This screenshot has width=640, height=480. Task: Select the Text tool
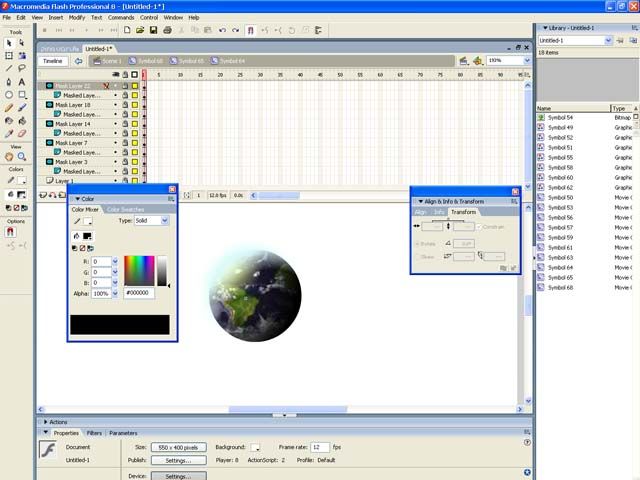pos(22,82)
